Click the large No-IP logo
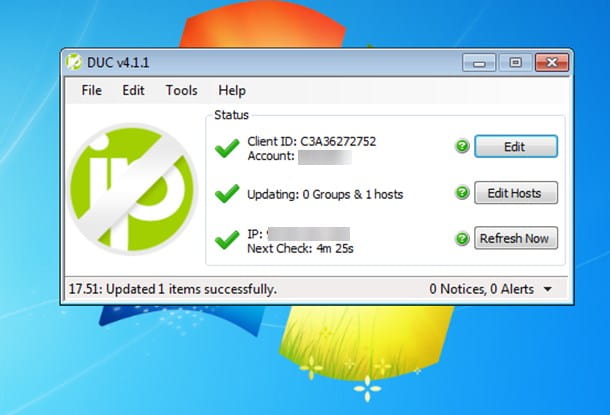This screenshot has width=610, height=415. pyautogui.click(x=132, y=189)
